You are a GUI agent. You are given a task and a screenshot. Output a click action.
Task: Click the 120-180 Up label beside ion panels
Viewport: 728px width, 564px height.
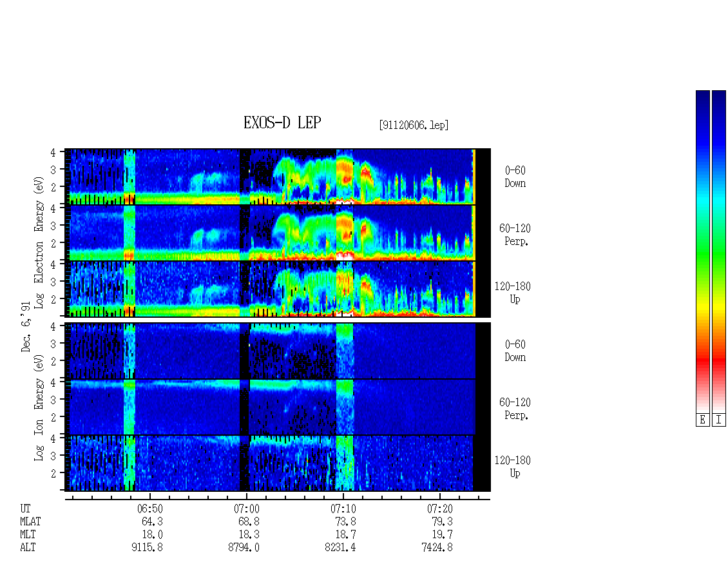tap(512, 467)
